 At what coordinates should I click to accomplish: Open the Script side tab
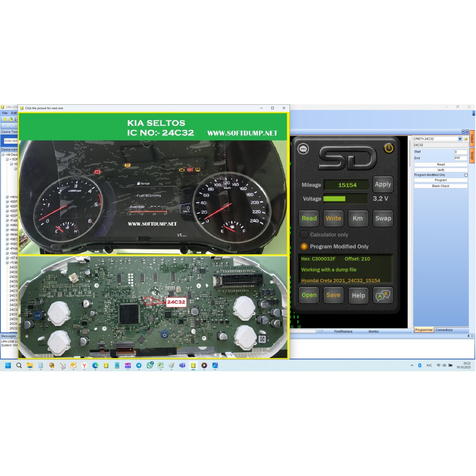tap(472, 156)
